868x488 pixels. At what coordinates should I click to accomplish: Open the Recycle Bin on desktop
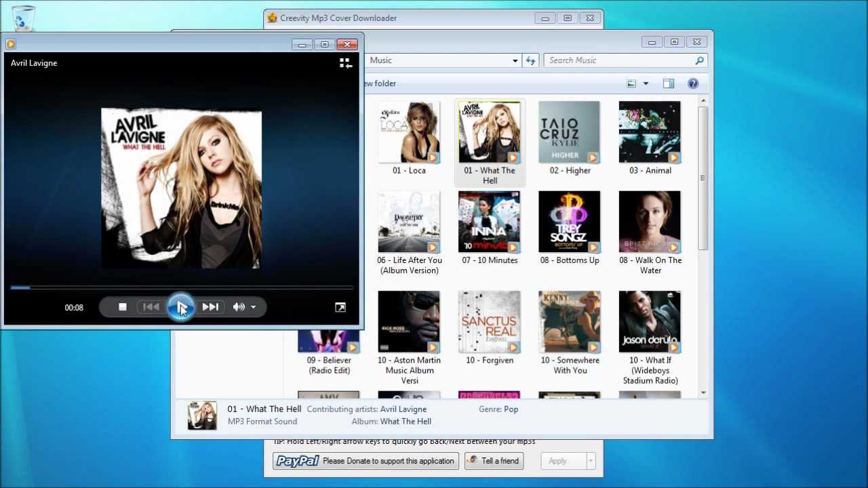pyautogui.click(x=24, y=18)
